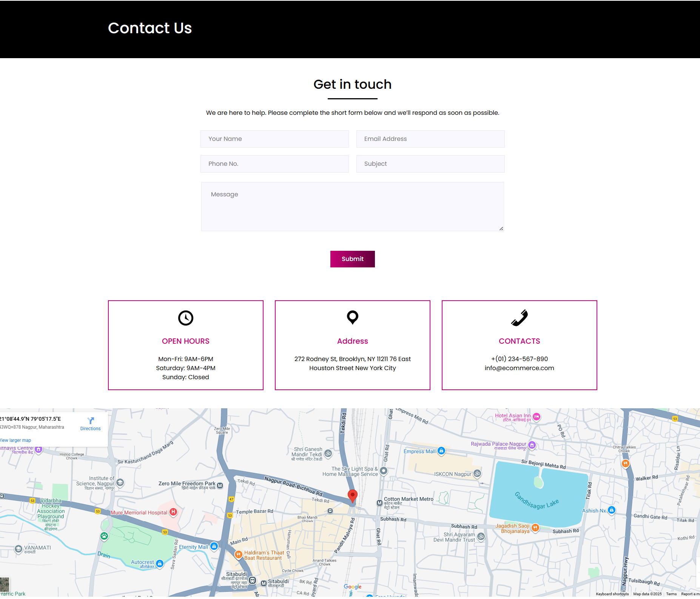Click Eternity Mall shopping bag icon
The width and height of the screenshot is (700, 599).
tap(214, 547)
